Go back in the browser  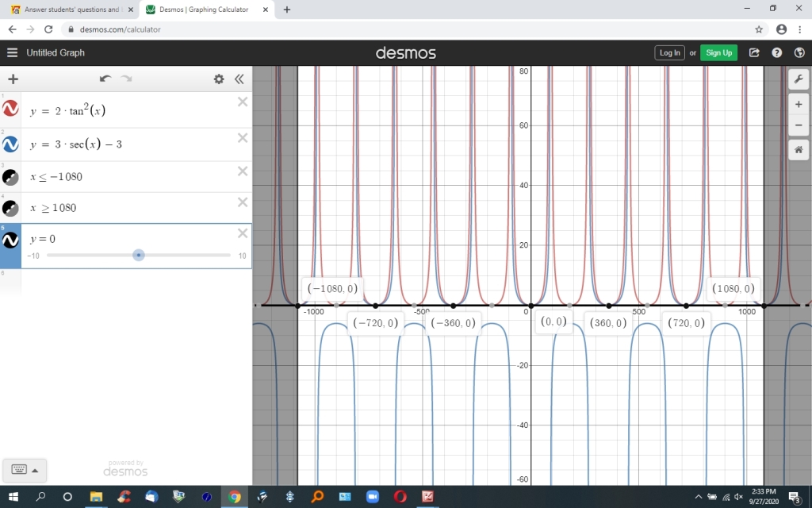click(x=13, y=29)
